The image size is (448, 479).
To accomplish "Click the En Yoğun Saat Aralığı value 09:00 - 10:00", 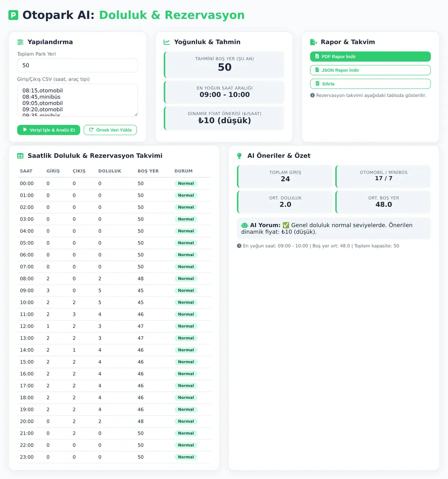I will click(x=225, y=95).
